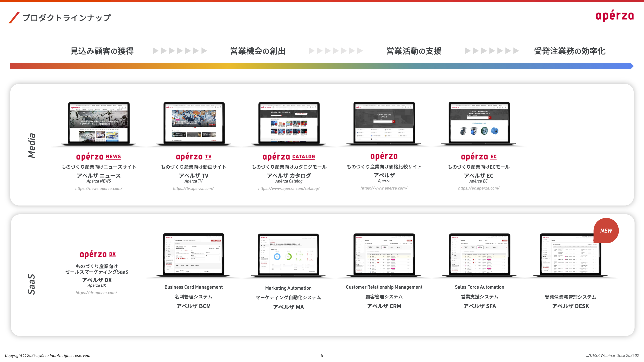Click the マーケティング自動化システム label

click(x=288, y=297)
